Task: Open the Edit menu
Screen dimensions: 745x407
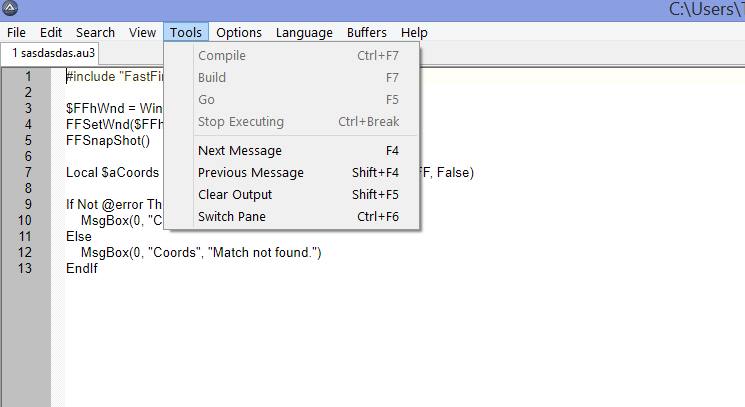Action: pos(51,33)
